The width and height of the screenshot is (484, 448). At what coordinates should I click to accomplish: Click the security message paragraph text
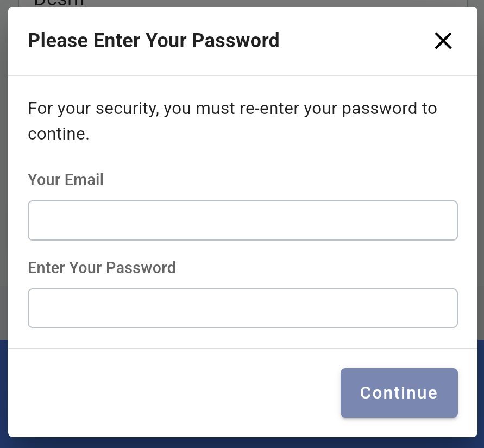click(x=232, y=109)
